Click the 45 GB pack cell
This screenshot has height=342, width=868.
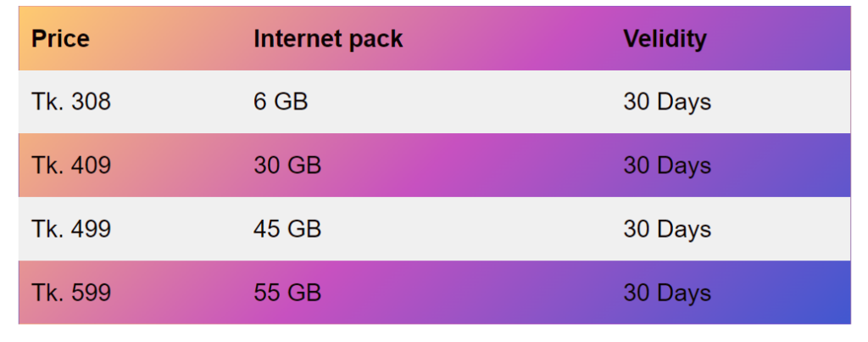pos(287,229)
